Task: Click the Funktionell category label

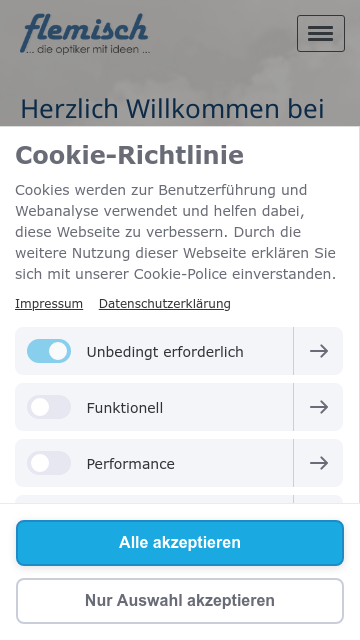Action: click(x=124, y=408)
